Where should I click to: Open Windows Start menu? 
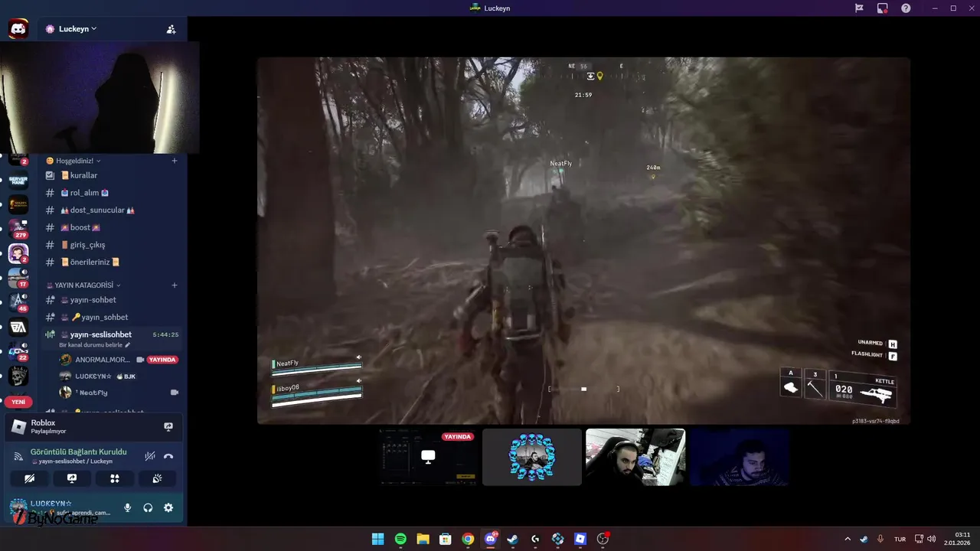pyautogui.click(x=378, y=539)
